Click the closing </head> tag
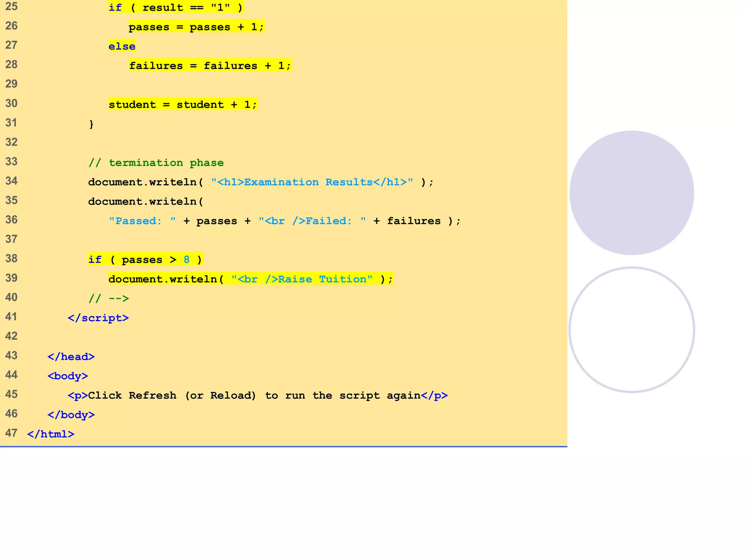Image resolution: width=747 pixels, height=560 pixels. click(x=71, y=357)
